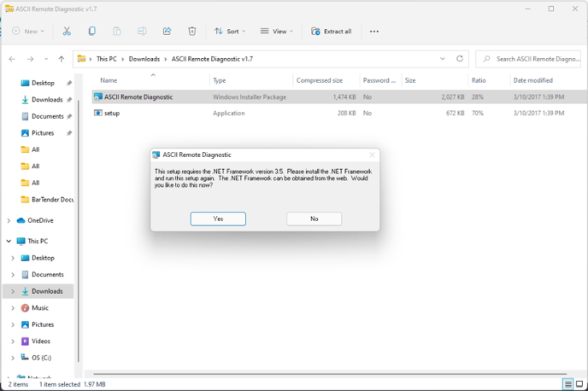Open the See more three-dots menu
588x391 pixels.
[x=373, y=32]
